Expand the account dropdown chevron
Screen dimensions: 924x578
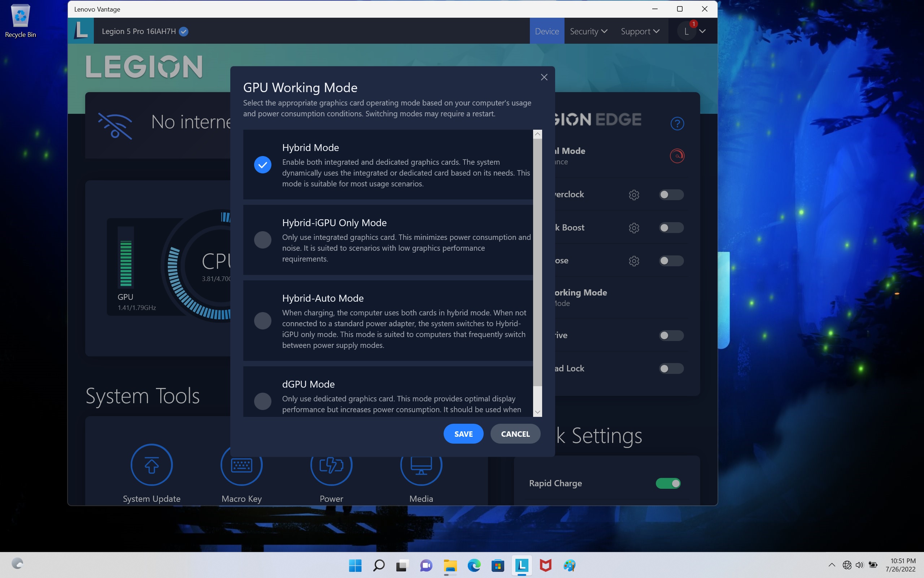pos(702,31)
